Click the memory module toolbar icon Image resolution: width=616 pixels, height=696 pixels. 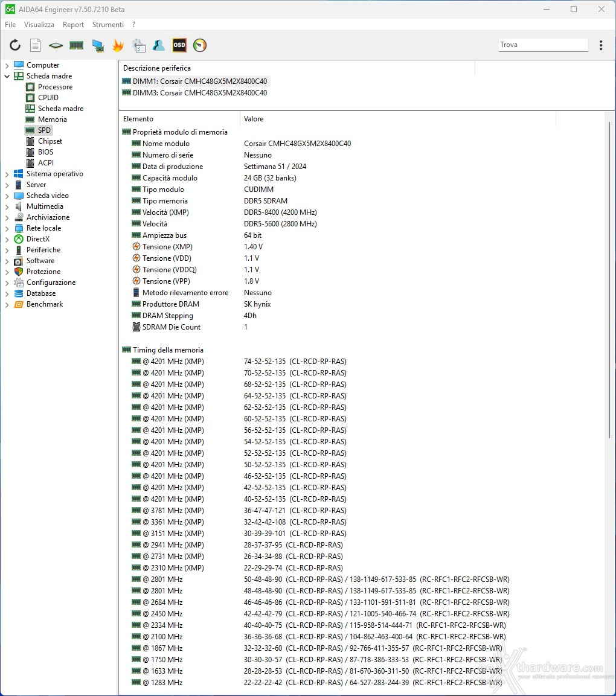(76, 45)
